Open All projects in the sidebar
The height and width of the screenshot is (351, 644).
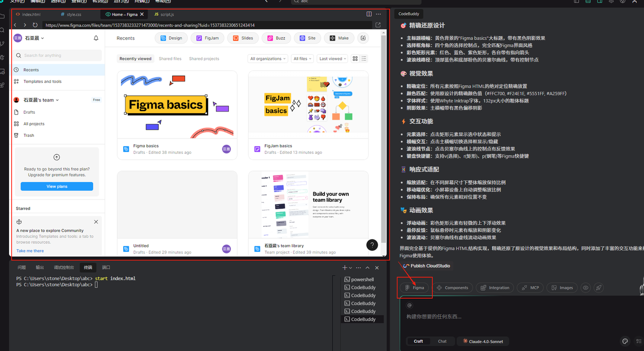point(58,124)
